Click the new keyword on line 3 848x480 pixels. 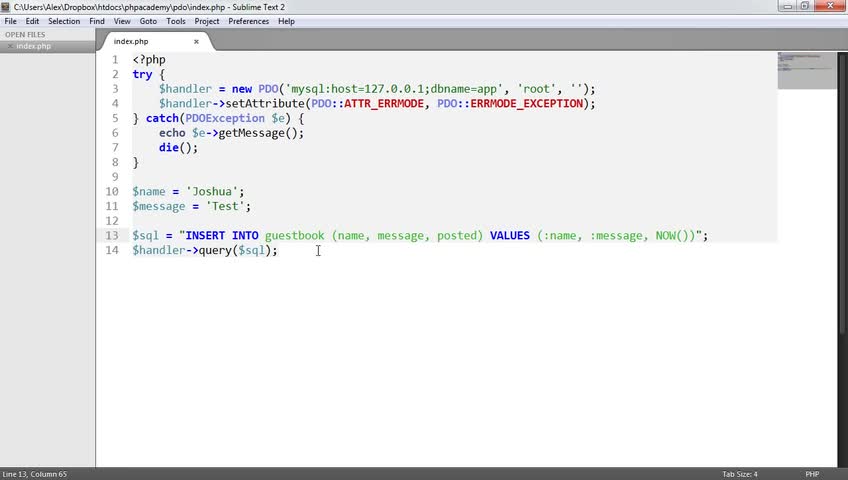coord(242,89)
